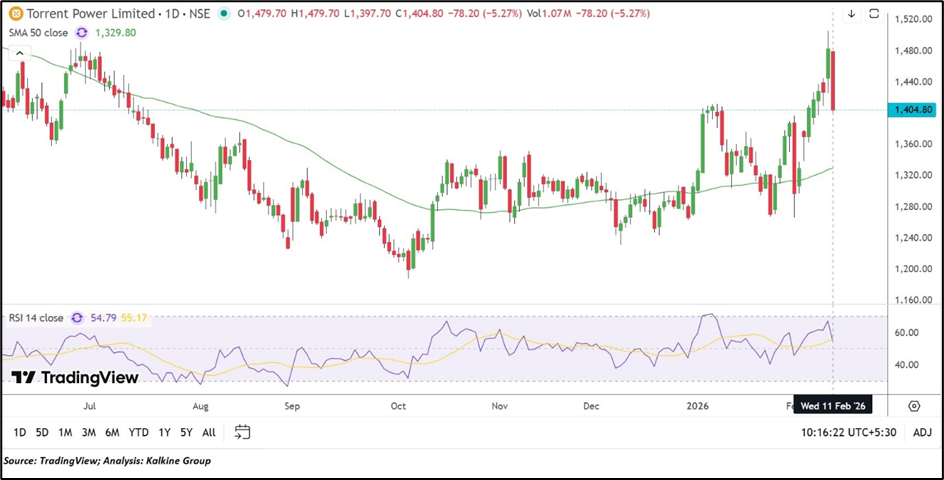The height and width of the screenshot is (480, 944).
Task: Click the 1,404.80 current price label
Action: pos(914,110)
